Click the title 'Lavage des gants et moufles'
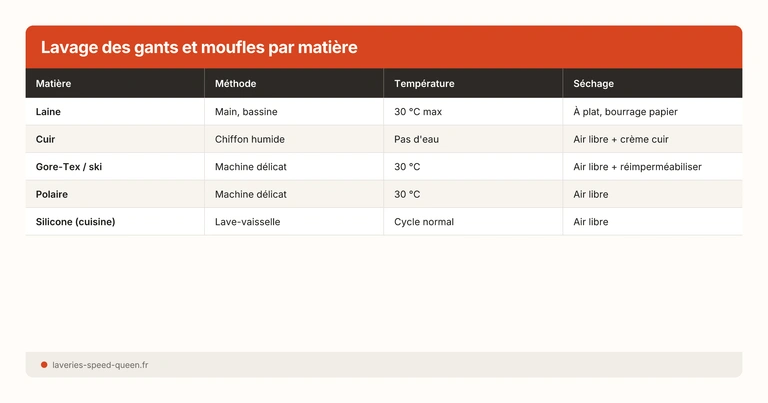This screenshot has width=768, height=403. 198,48
